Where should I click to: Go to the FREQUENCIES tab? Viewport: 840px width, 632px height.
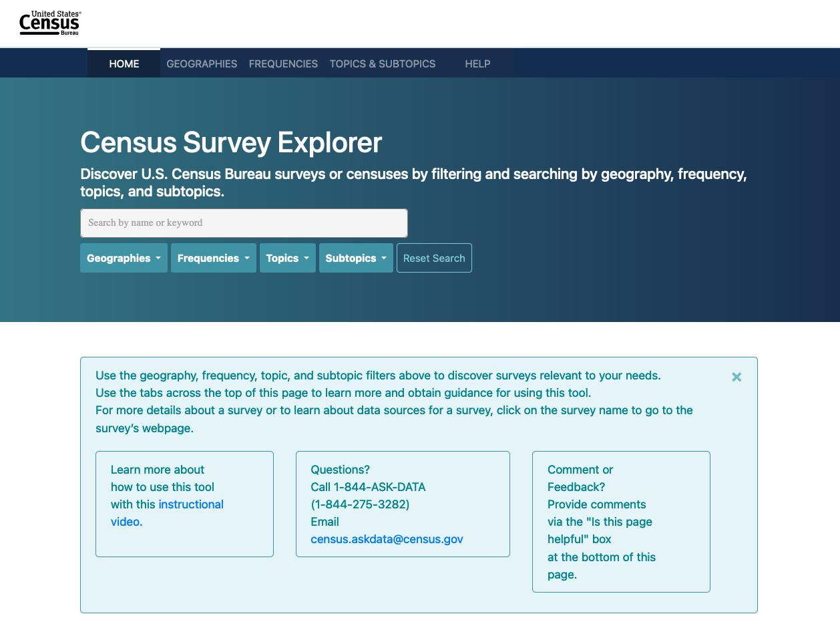283,64
